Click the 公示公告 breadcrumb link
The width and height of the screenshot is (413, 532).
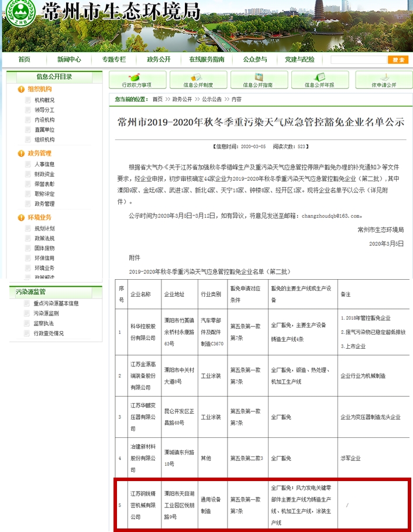(212, 99)
